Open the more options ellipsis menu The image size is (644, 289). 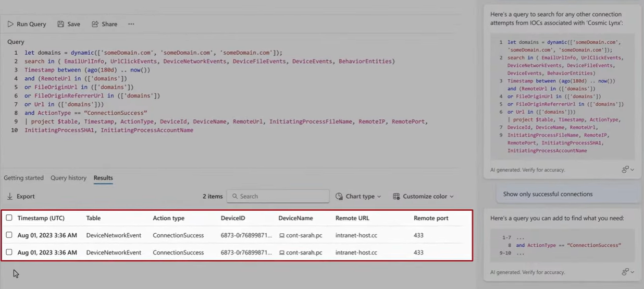tap(131, 24)
